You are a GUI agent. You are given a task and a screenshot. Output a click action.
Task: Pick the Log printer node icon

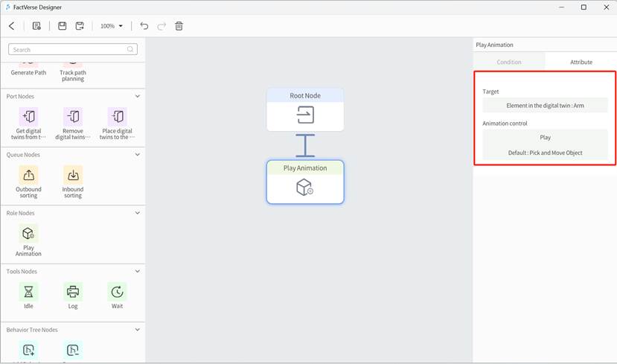click(73, 292)
